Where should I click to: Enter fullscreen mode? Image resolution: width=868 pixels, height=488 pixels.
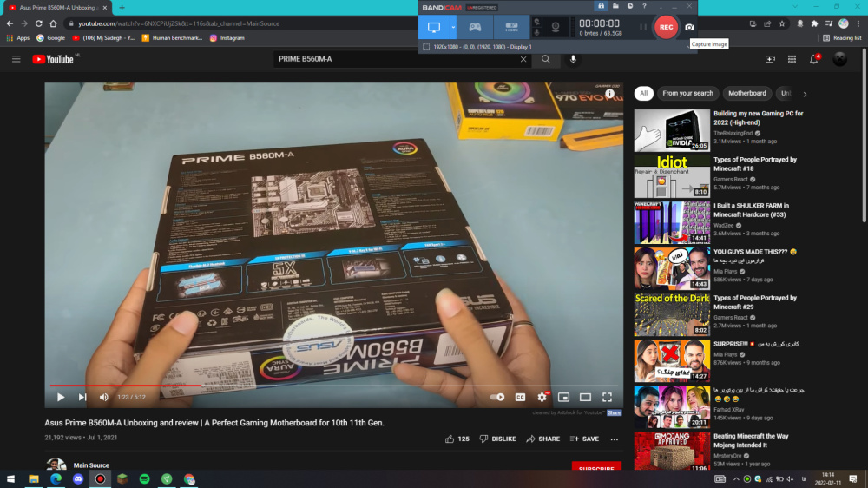608,397
